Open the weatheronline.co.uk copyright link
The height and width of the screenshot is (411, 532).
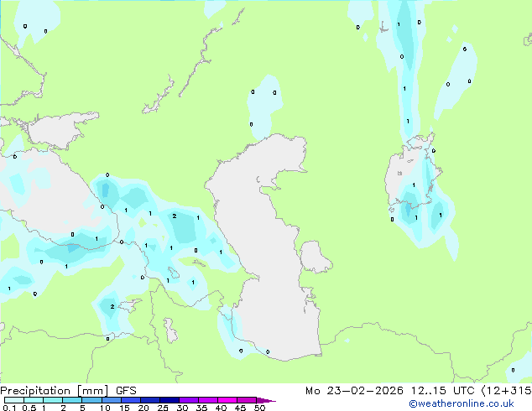click(x=462, y=403)
